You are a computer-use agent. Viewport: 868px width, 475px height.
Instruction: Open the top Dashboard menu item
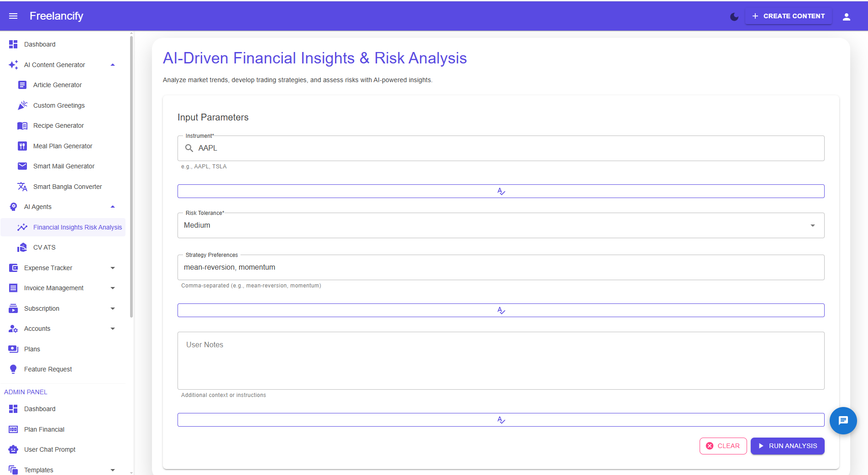(x=63, y=44)
